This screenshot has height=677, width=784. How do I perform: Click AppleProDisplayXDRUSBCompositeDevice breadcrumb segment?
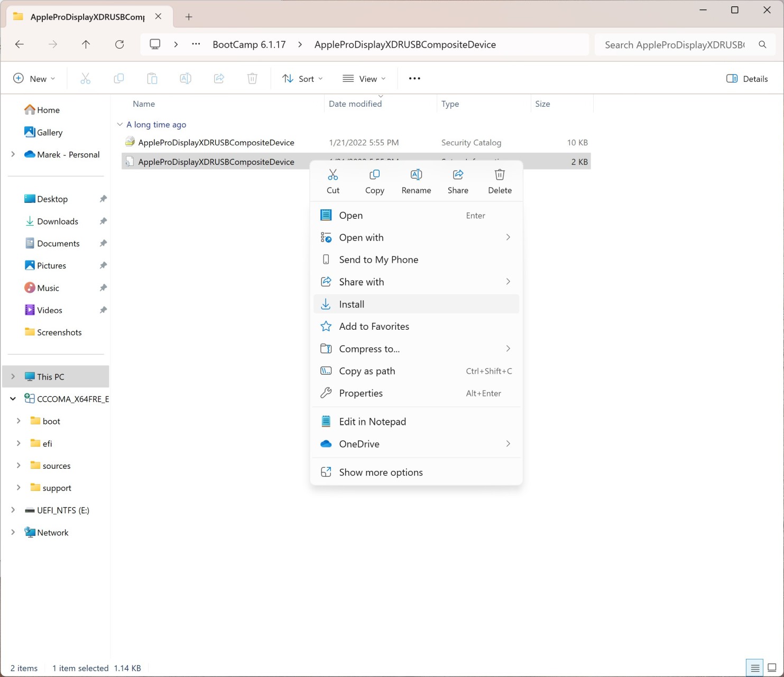click(x=405, y=44)
